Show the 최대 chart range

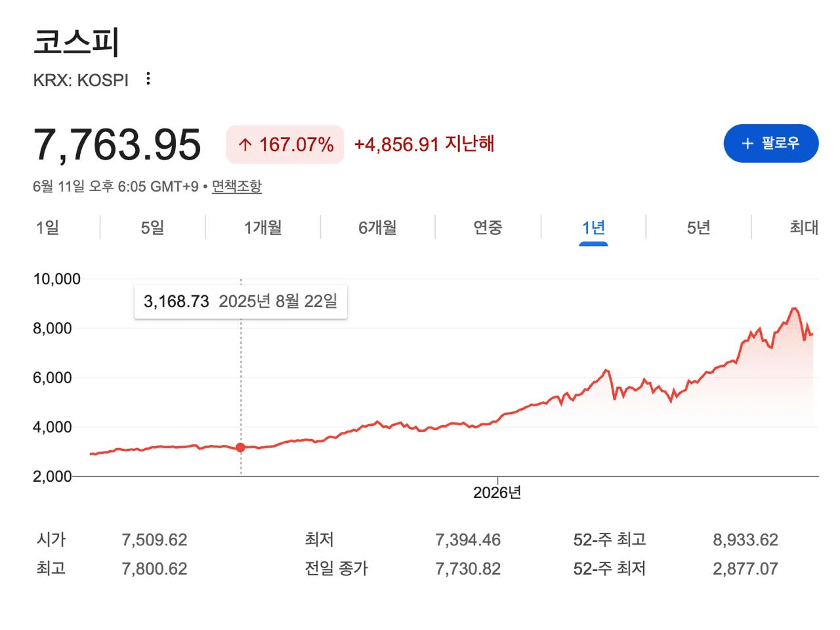pyautogui.click(x=803, y=228)
